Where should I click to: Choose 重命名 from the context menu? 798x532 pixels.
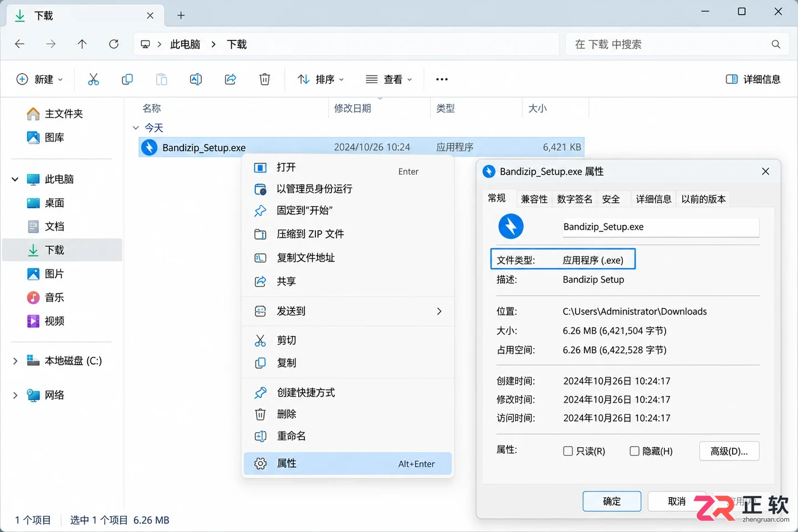(x=348, y=436)
